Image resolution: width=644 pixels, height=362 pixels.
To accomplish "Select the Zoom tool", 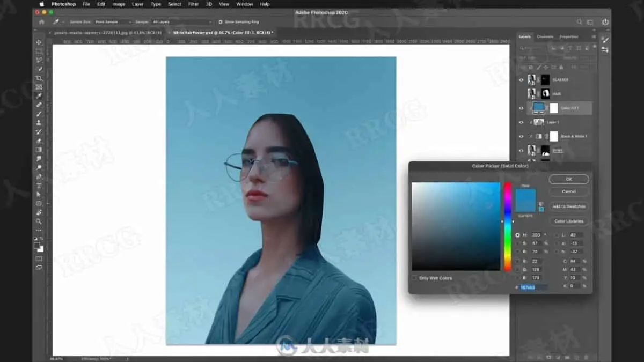I will (x=39, y=221).
